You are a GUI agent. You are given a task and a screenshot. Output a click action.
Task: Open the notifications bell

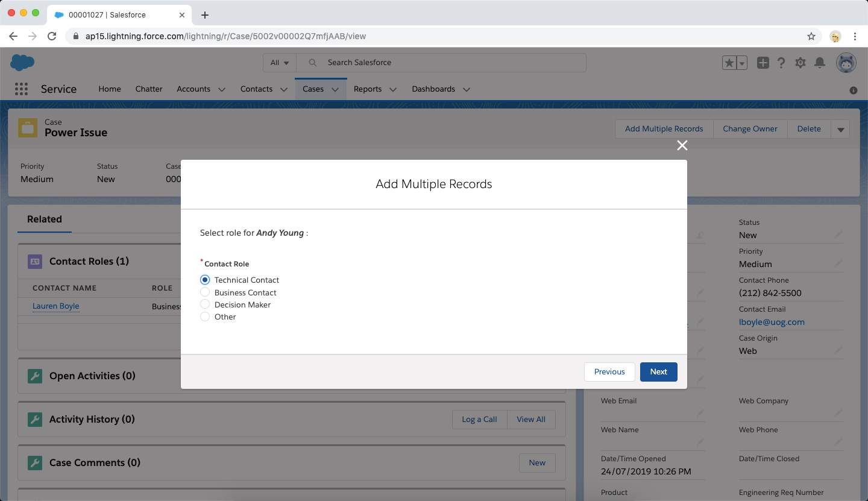[x=819, y=63]
